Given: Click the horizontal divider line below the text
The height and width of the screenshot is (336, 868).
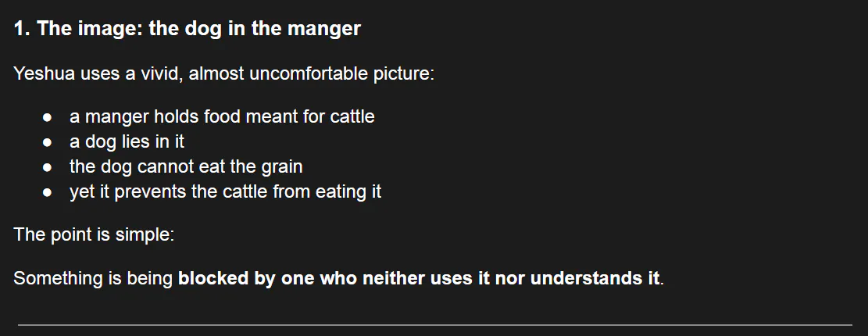Looking at the screenshot, I should [x=434, y=324].
